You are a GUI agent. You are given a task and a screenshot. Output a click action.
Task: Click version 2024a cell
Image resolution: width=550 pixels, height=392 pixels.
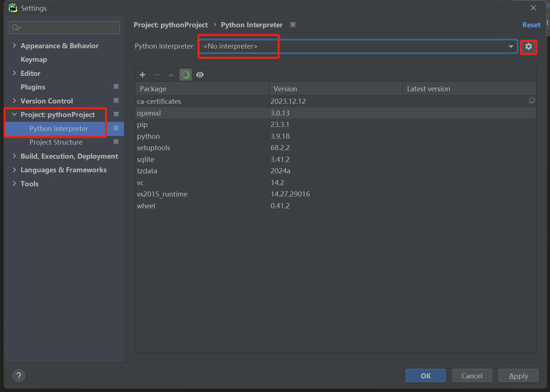point(281,171)
